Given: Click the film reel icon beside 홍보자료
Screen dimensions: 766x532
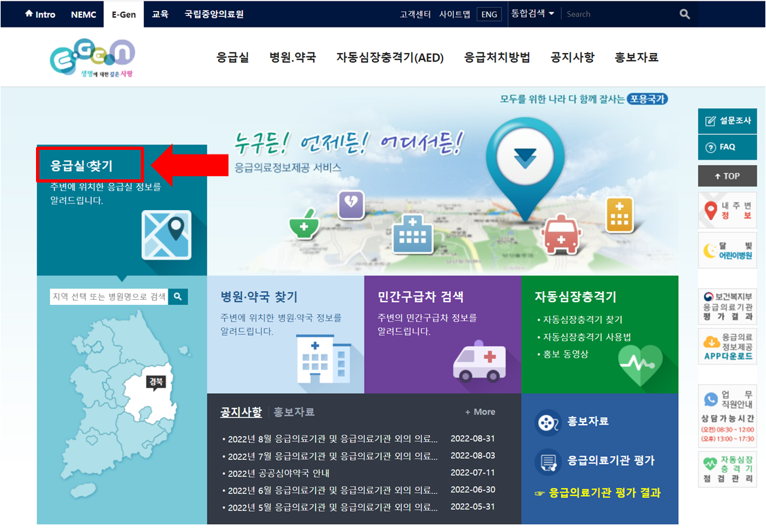Looking at the screenshot, I should (547, 421).
